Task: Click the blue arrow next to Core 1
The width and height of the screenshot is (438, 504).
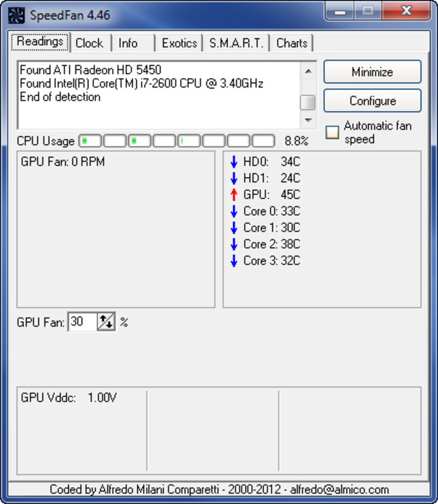Action: [234, 228]
